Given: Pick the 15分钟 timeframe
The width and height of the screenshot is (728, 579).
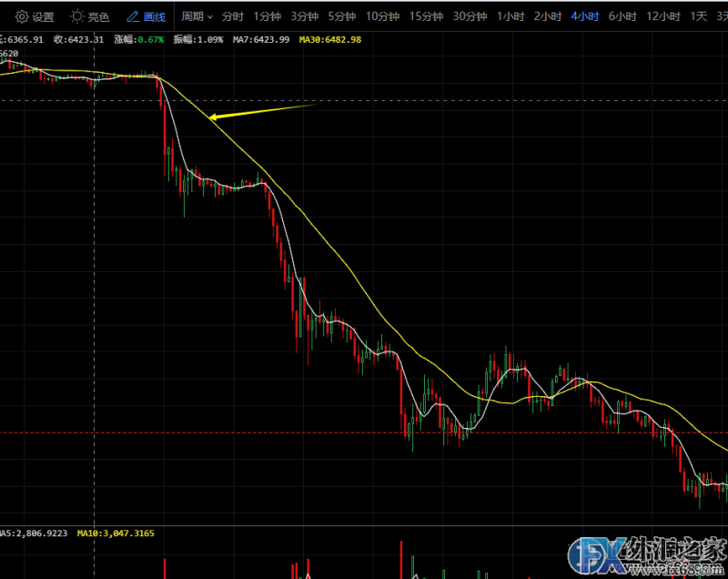Looking at the screenshot, I should 426,16.
